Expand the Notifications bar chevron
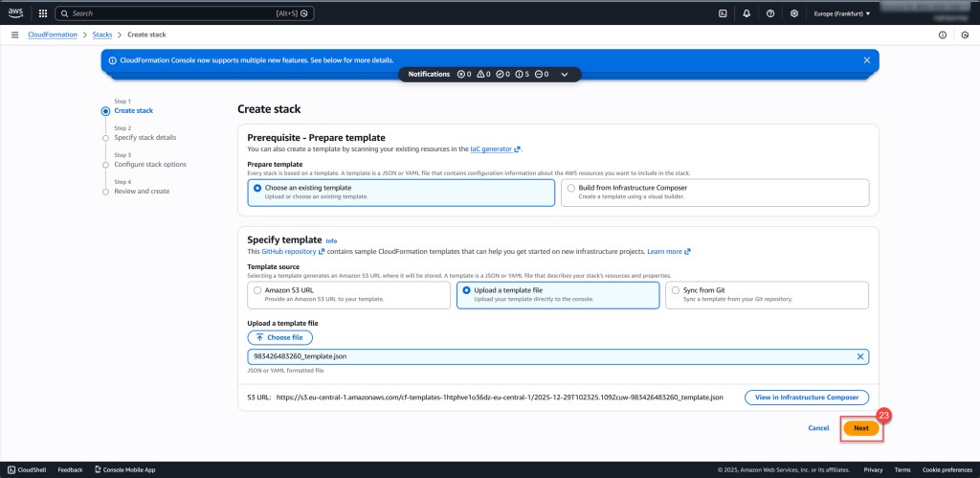This screenshot has height=478, width=980. click(x=565, y=74)
